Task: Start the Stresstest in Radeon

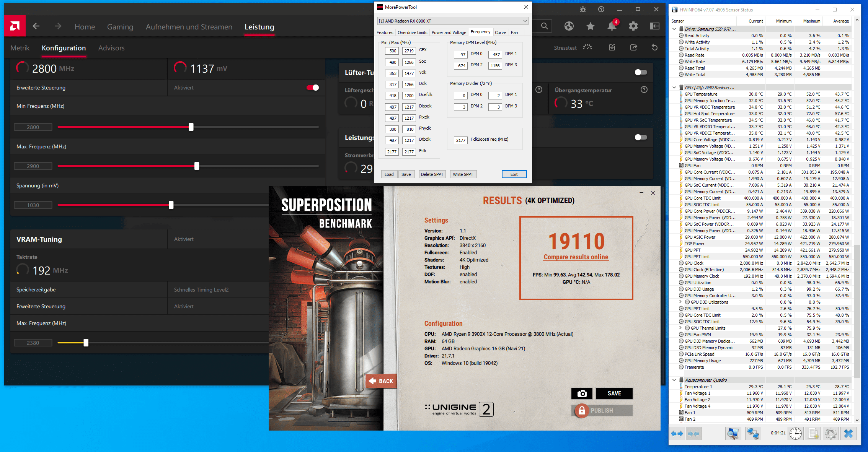Action: click(573, 47)
